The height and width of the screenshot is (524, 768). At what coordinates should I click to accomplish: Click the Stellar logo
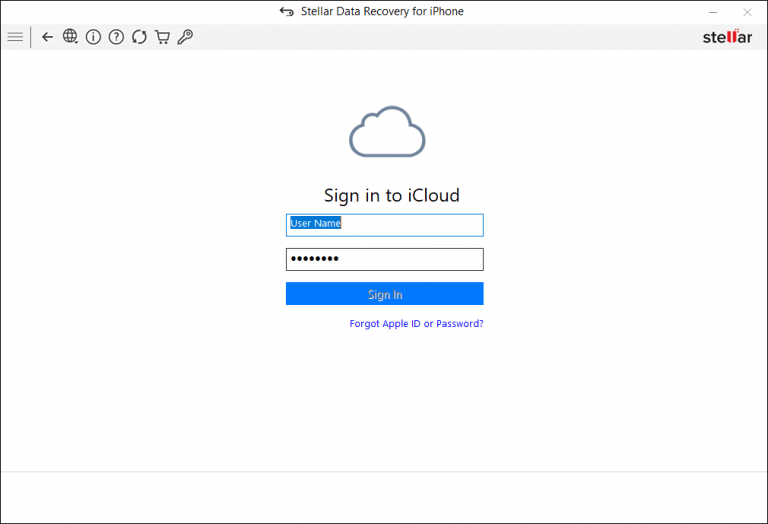pyautogui.click(x=727, y=37)
